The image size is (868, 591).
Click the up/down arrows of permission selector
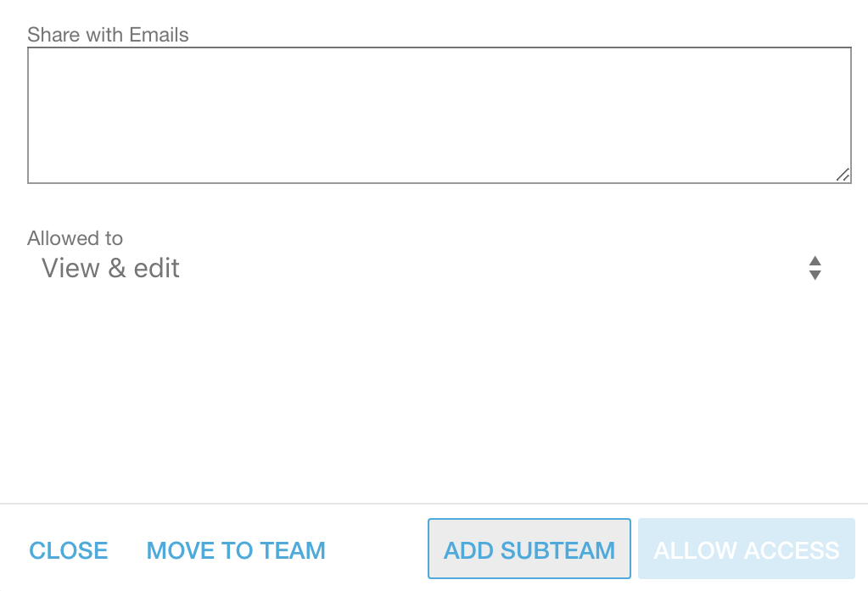pyautogui.click(x=815, y=269)
